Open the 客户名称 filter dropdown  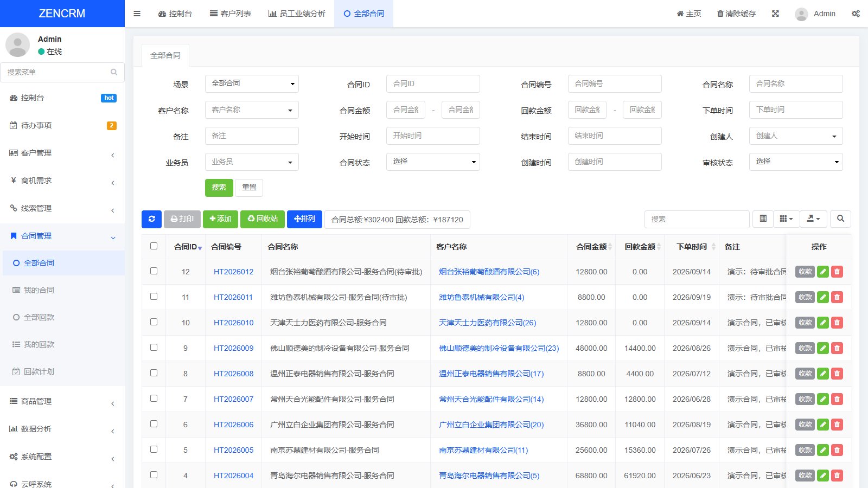point(252,110)
